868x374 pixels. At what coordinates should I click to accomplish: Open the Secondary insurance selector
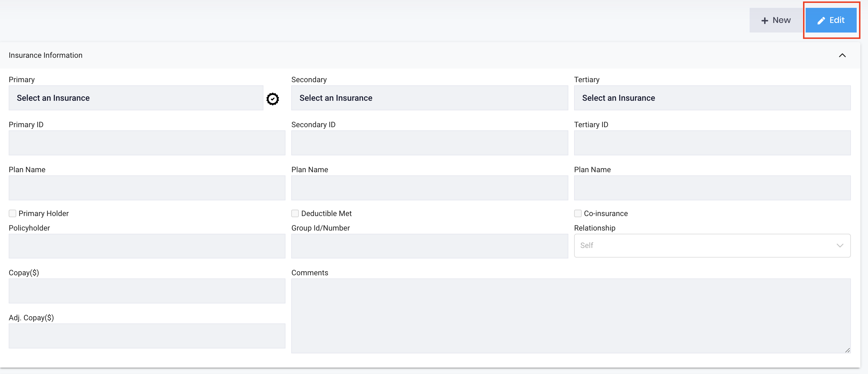click(x=429, y=98)
